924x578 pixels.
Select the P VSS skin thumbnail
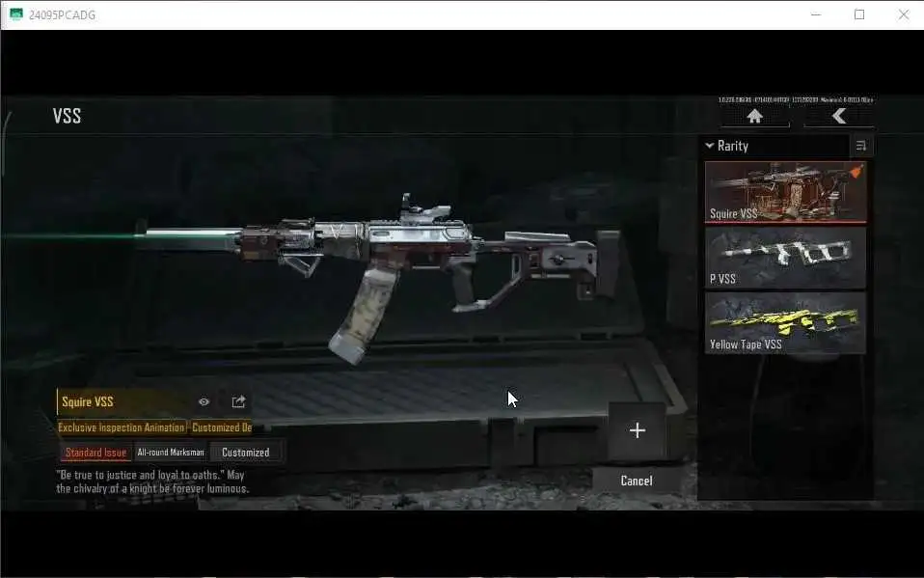click(785, 258)
